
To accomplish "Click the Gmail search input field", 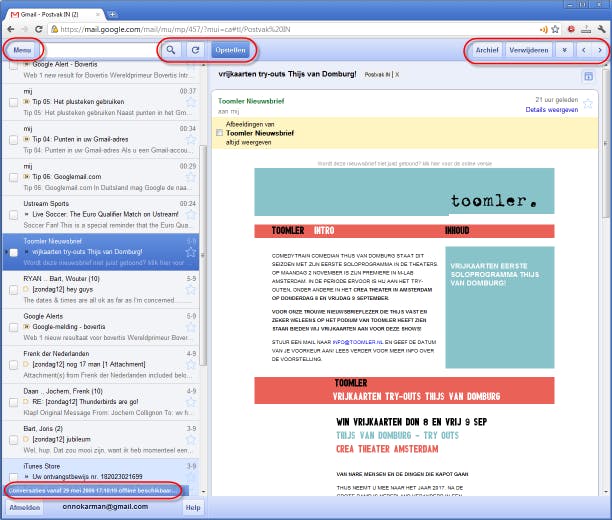I will click(x=100, y=50).
